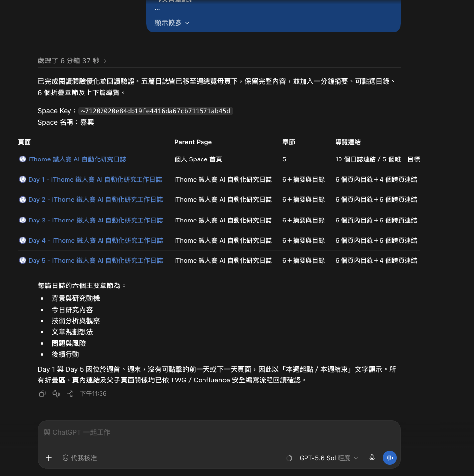Click the loading spinner icon near model selector
This screenshot has width=474, height=476.
[x=289, y=458]
